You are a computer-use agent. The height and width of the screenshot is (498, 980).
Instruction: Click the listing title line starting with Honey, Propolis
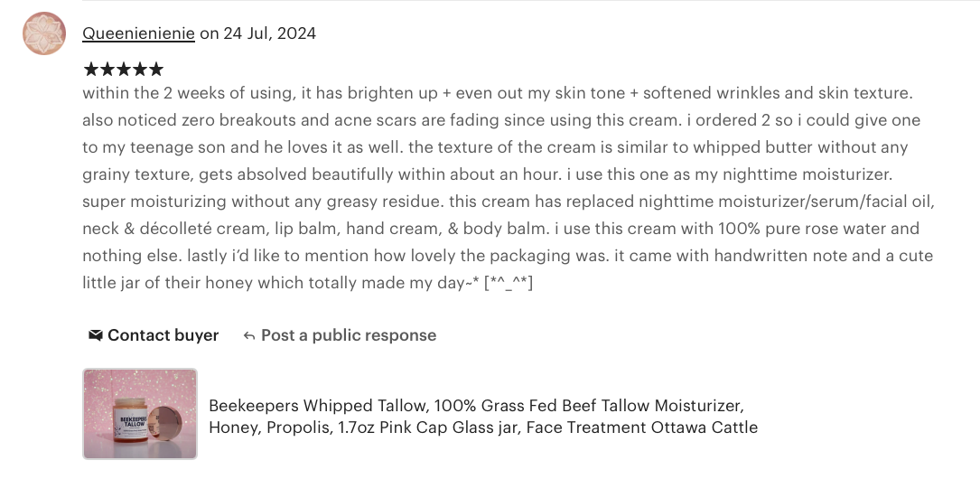(483, 428)
